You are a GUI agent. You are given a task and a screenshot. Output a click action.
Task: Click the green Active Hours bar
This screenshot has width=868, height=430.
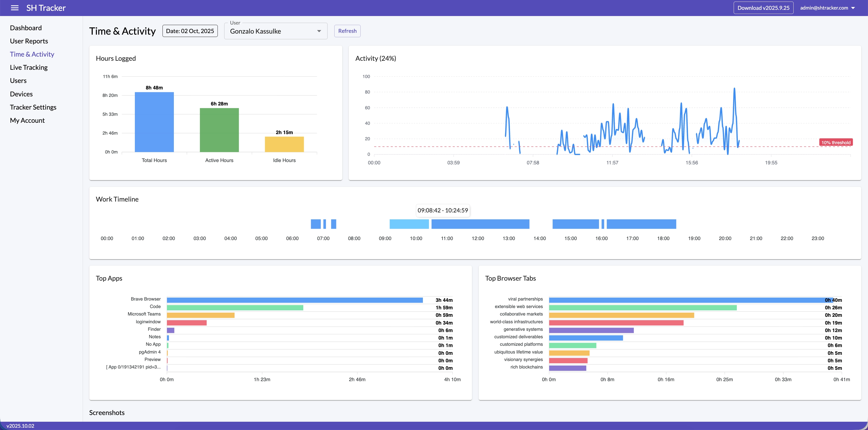(x=219, y=130)
